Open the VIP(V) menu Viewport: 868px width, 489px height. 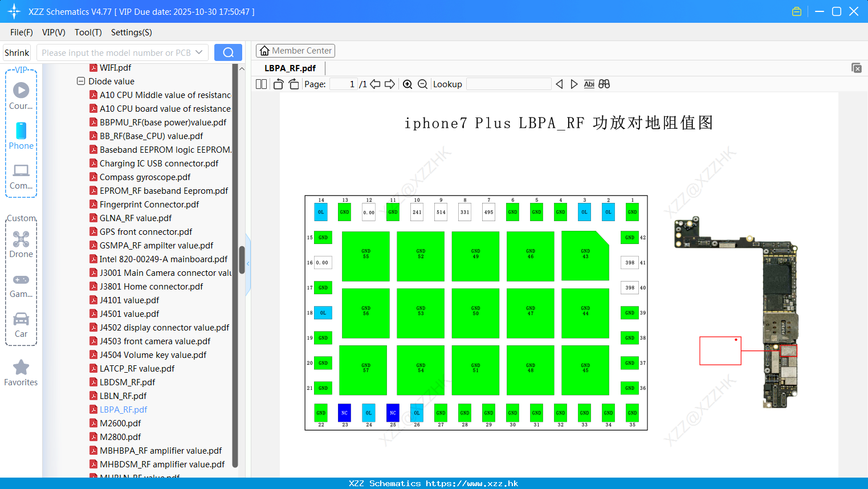point(54,32)
